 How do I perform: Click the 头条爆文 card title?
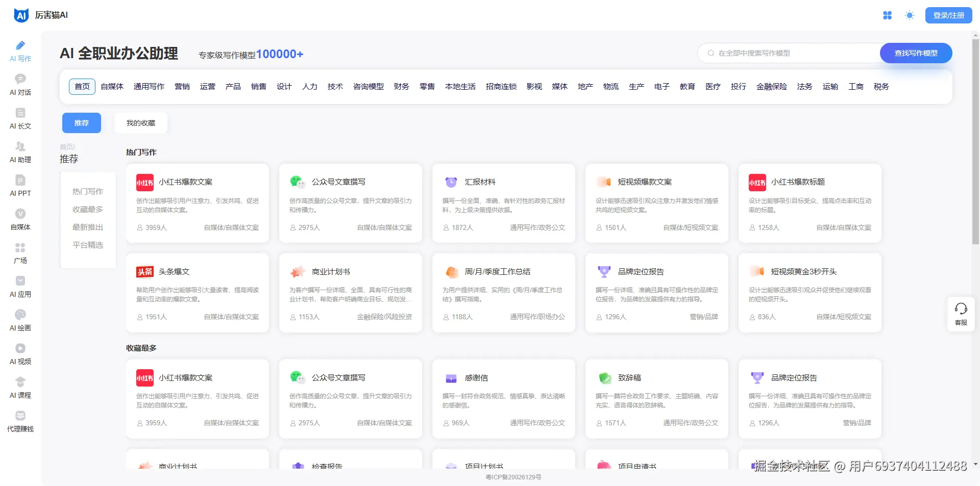tap(174, 272)
